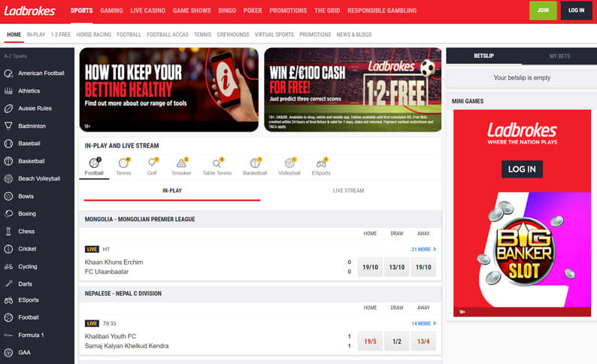Open Responsible Gambling in the top menu
This screenshot has width=597, height=364.
click(382, 11)
